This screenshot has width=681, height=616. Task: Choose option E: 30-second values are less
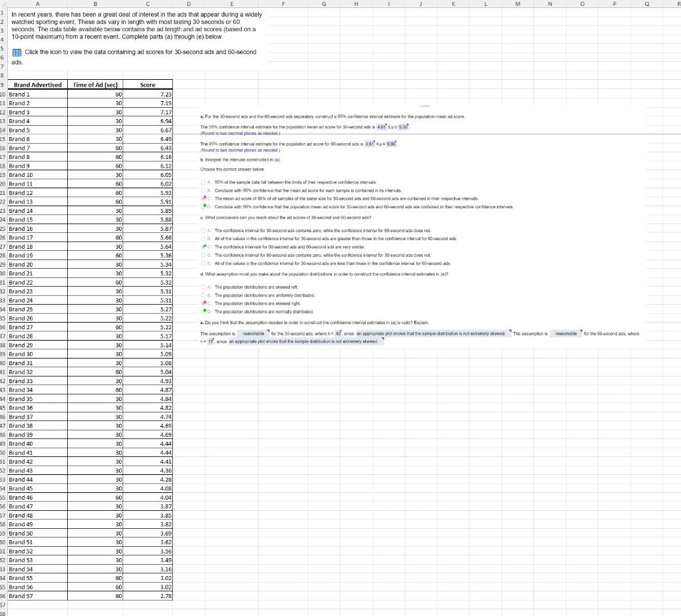pos(204,263)
